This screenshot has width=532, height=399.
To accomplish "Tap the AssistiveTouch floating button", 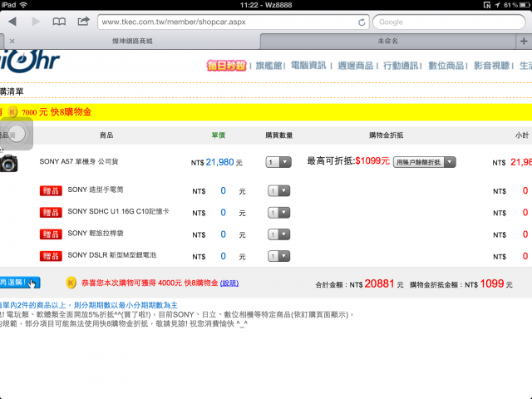I will 17,134.
